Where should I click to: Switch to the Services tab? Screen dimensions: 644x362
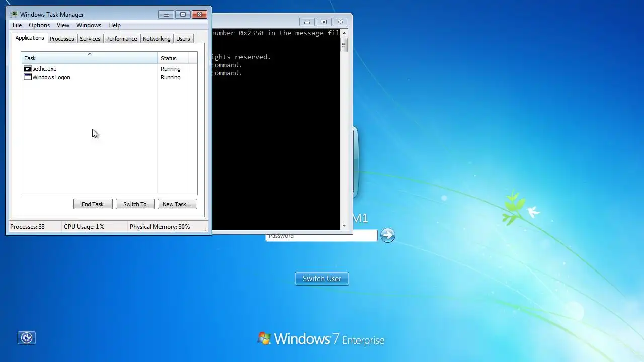coord(90,39)
